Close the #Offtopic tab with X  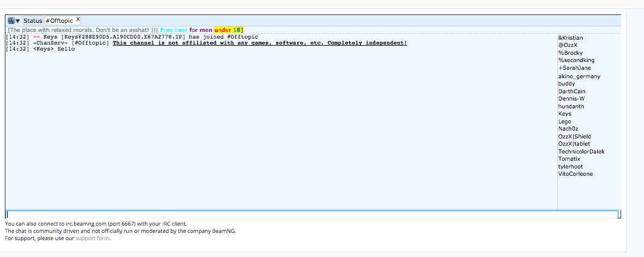point(78,19)
